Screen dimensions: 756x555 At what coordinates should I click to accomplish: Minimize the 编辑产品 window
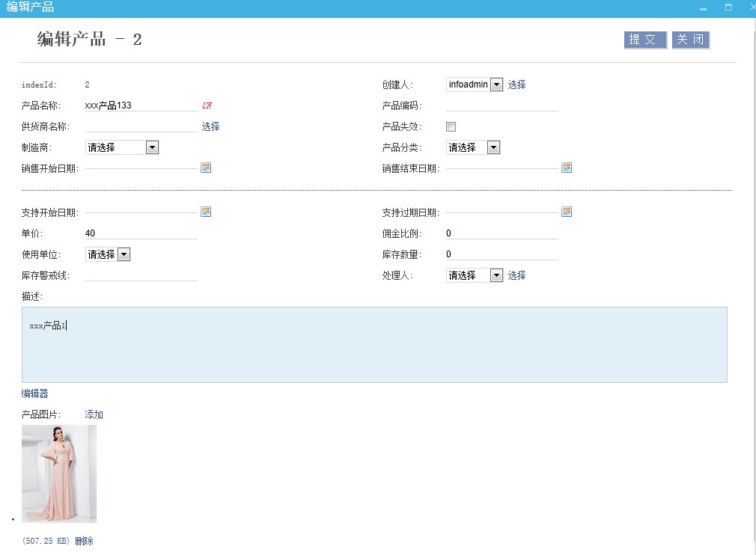tap(703, 8)
